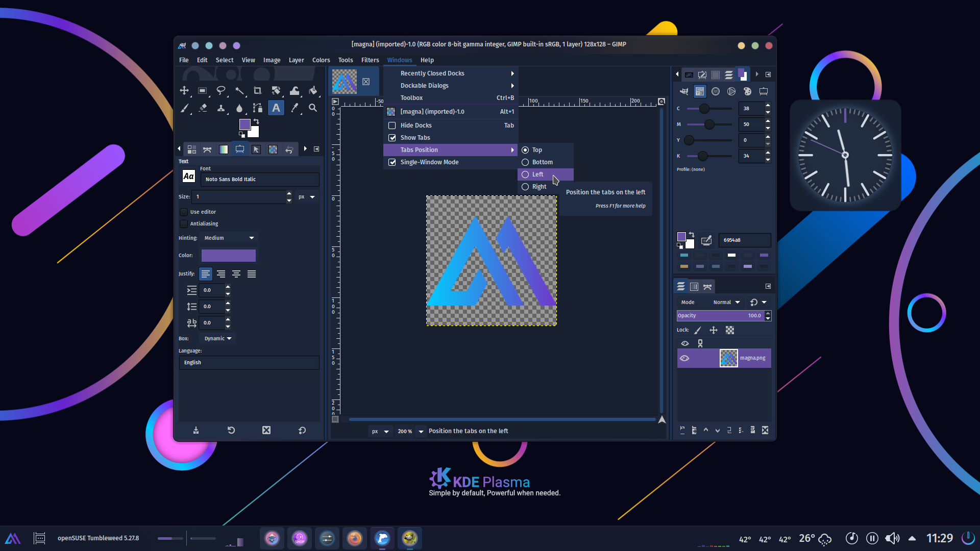The height and width of the screenshot is (551, 980).
Task: Open the File menu
Action: [x=184, y=60]
